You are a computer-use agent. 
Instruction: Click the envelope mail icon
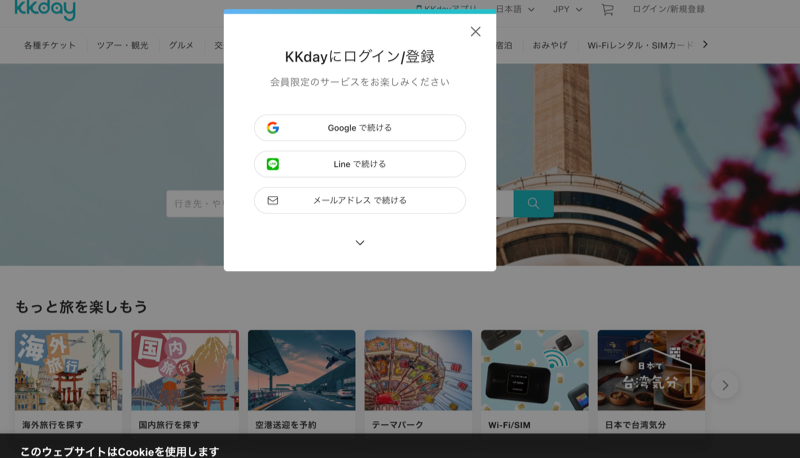coord(273,200)
